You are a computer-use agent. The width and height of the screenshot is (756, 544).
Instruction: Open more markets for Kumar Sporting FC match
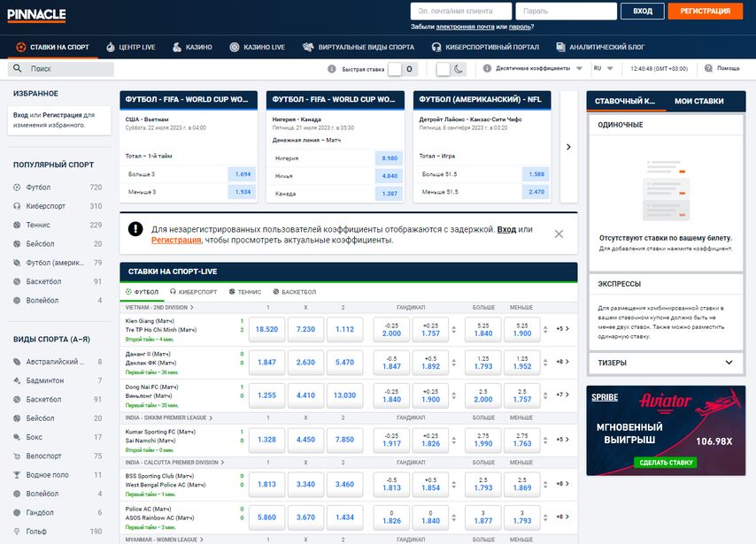tap(562, 440)
